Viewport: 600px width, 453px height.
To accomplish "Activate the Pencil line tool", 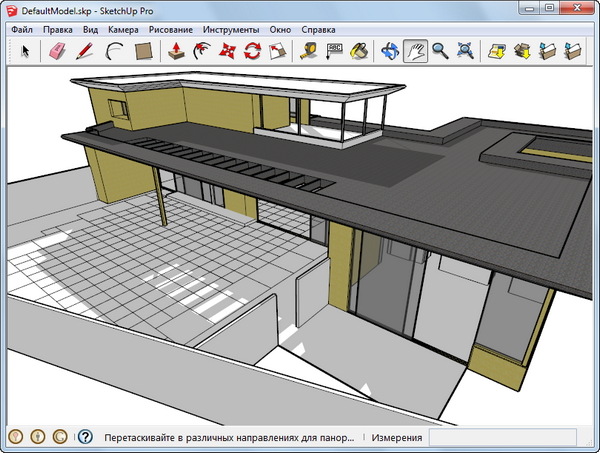I will tap(85, 52).
